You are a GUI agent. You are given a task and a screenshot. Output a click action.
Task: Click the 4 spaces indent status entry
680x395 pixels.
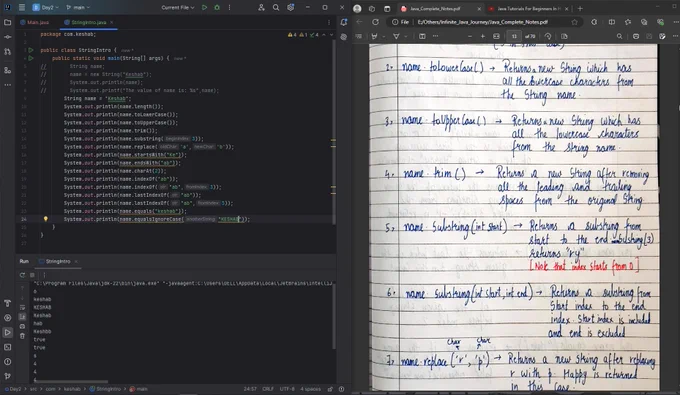[311, 389]
